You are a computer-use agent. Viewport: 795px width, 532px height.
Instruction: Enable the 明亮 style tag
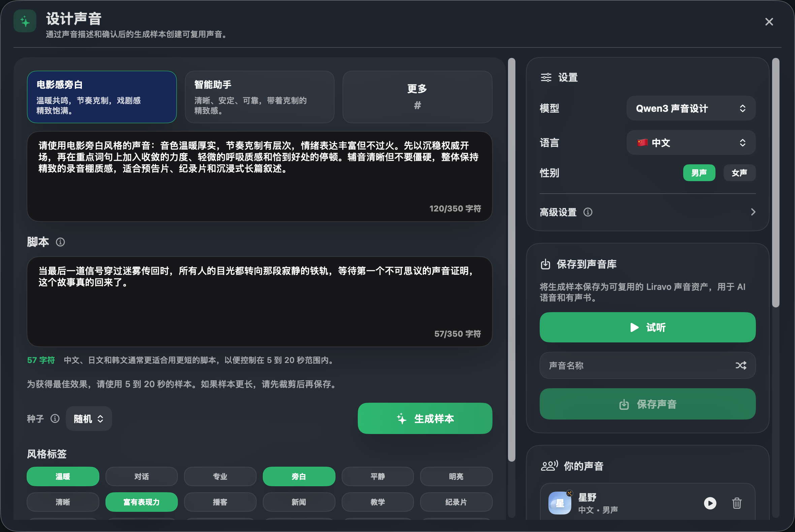(456, 476)
